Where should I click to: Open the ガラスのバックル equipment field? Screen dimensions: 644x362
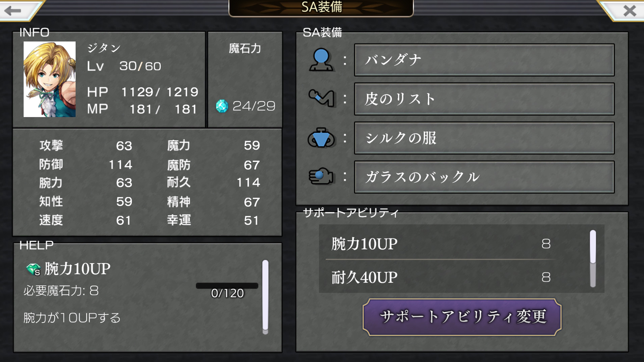[484, 177]
